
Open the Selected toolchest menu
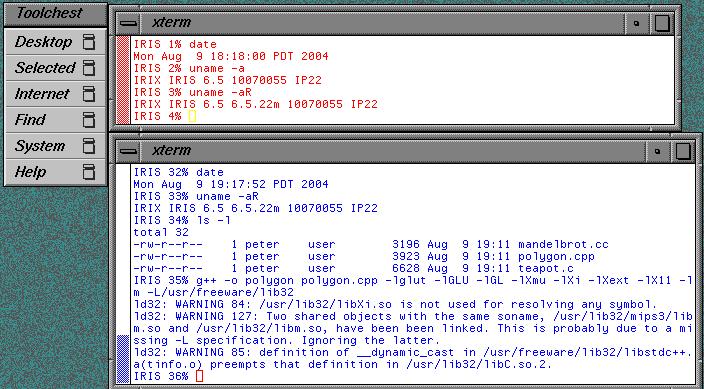(x=55, y=68)
